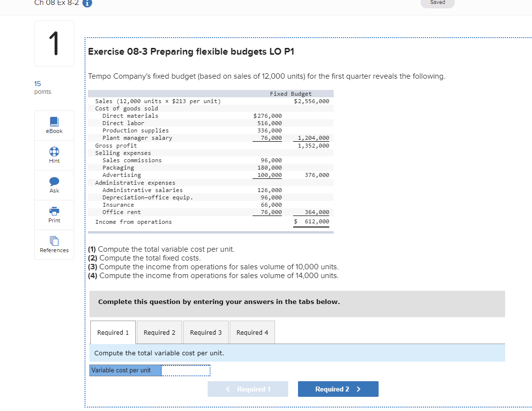Click the Plant manager salary label
Viewport: 532px width, 411px height.
pos(137,138)
